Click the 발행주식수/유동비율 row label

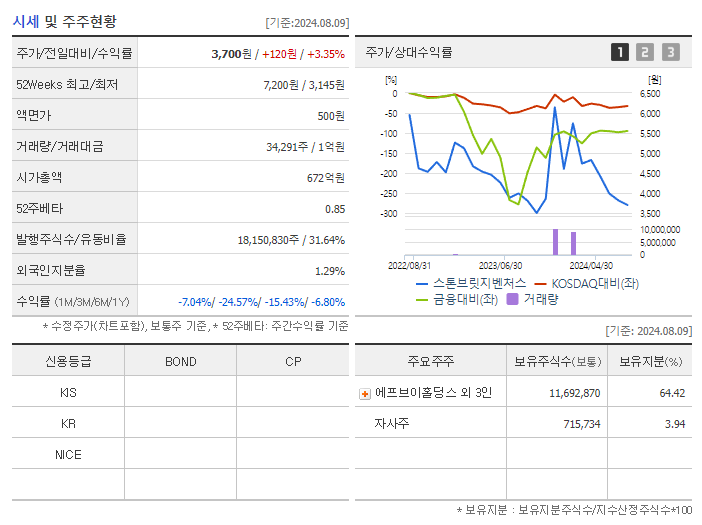pos(71,239)
